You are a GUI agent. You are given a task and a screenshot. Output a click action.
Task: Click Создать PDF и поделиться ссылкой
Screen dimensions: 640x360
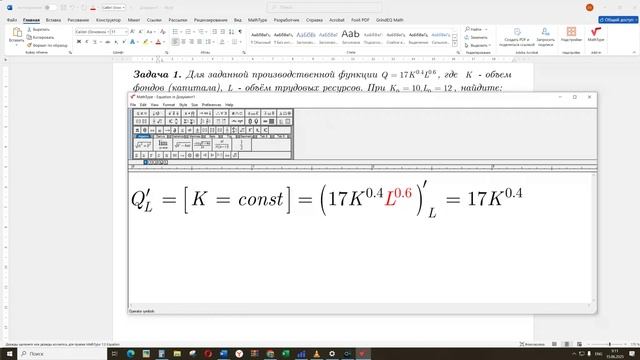(x=517, y=37)
